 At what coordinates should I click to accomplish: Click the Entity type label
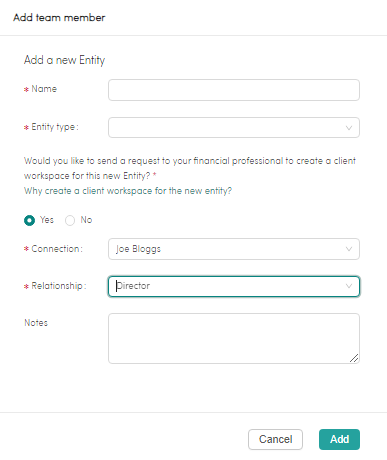(x=55, y=127)
